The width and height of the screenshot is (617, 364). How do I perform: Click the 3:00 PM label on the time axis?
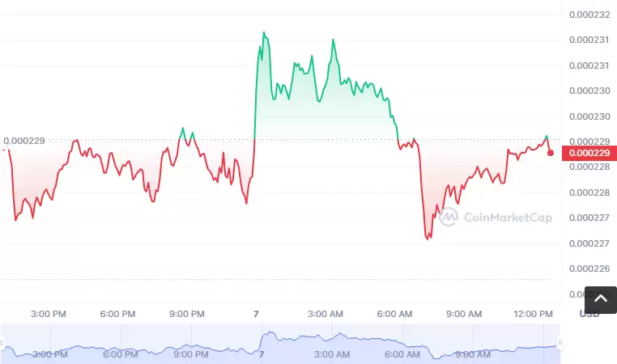(x=48, y=313)
